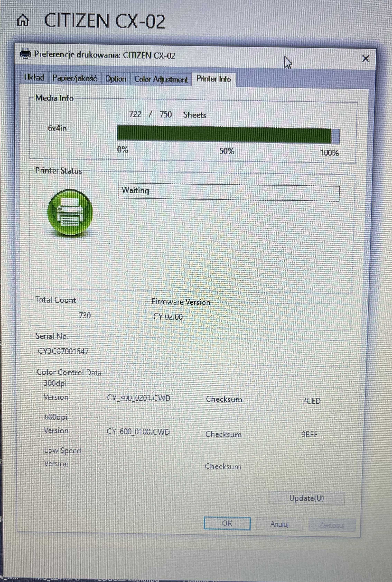Screen dimensions: 392x582
Task: Click the Total Count label
Action: [56, 300]
